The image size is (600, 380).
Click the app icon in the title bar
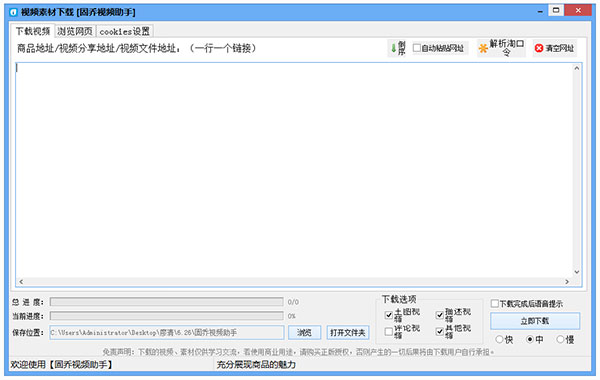coord(13,12)
